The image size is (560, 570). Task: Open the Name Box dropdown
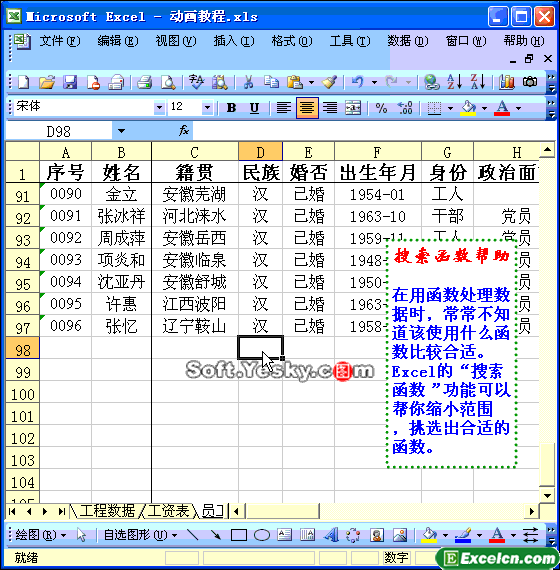[121, 131]
